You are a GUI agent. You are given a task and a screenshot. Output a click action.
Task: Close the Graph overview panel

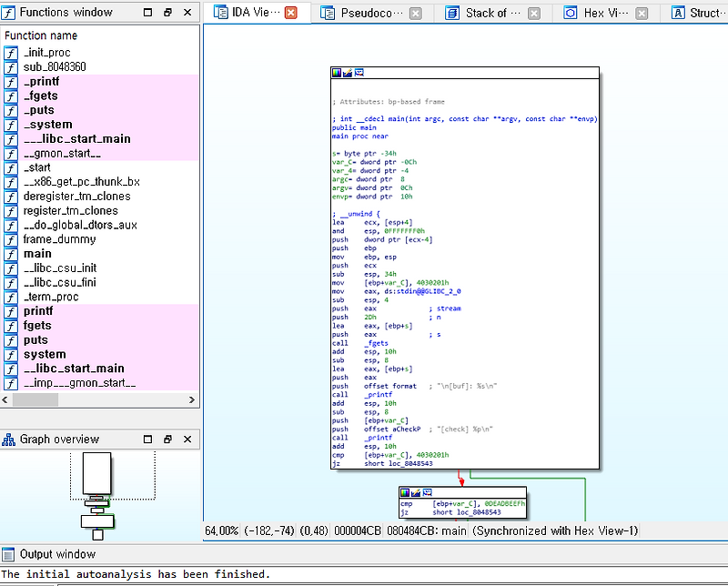pos(187,439)
